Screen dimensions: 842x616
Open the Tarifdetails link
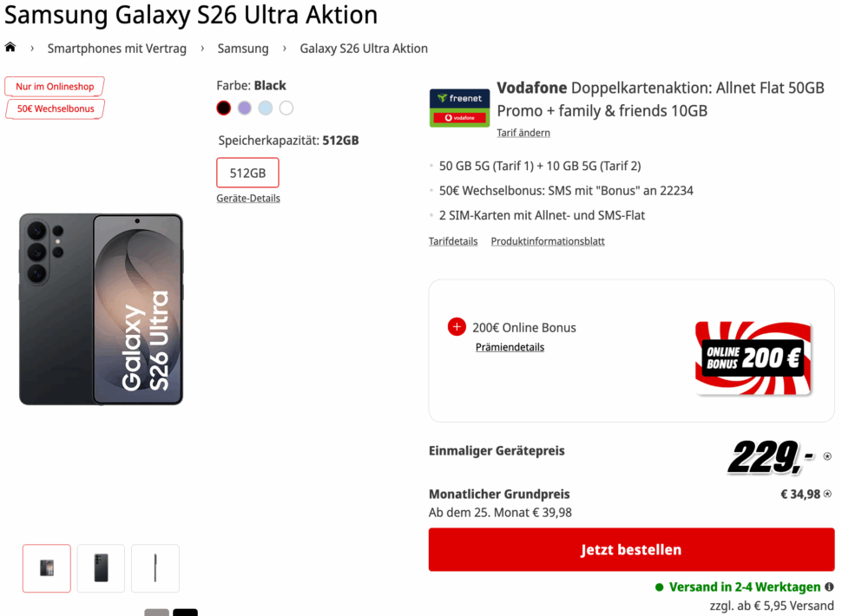(452, 240)
